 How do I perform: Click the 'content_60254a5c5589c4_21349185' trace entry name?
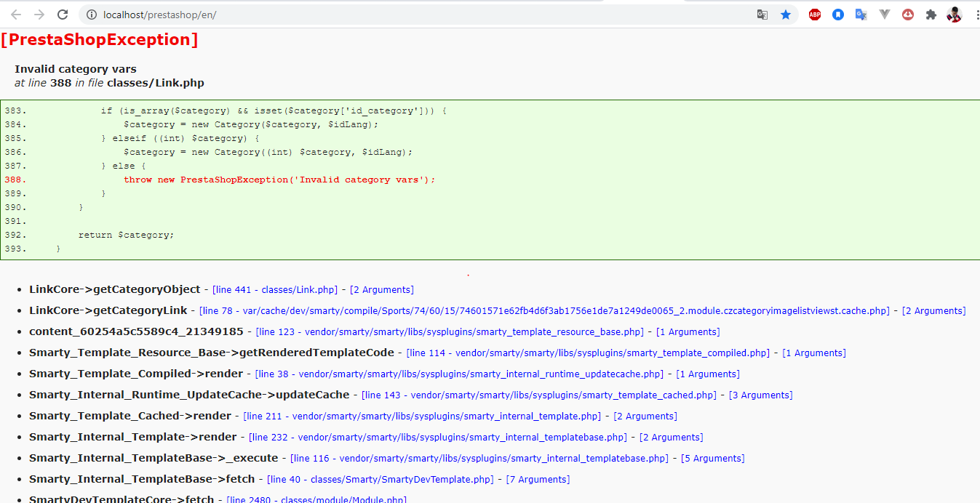[x=136, y=331]
